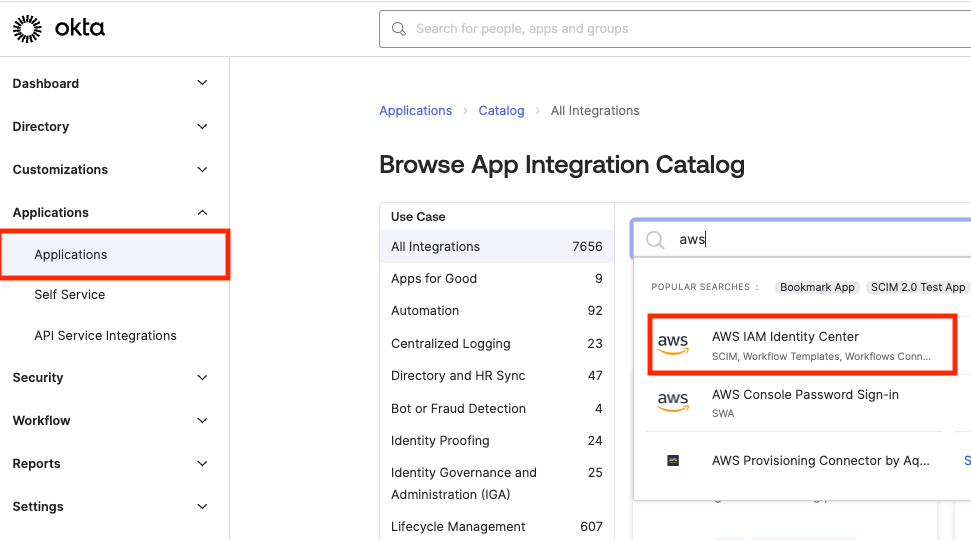This screenshot has width=971, height=540.
Task: Filter by Apps for Good use case
Action: pos(497,279)
